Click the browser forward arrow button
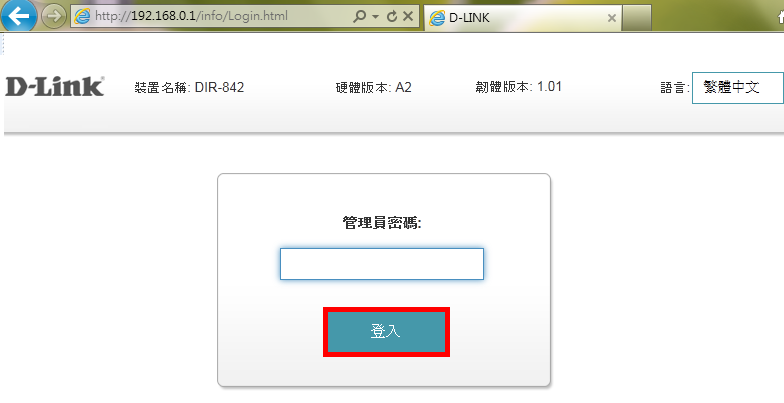The image size is (784, 403). 54,16
